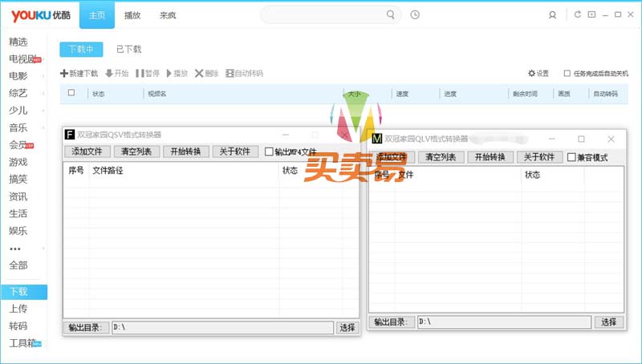Click 关于软件 in the QLV converter

point(539,157)
